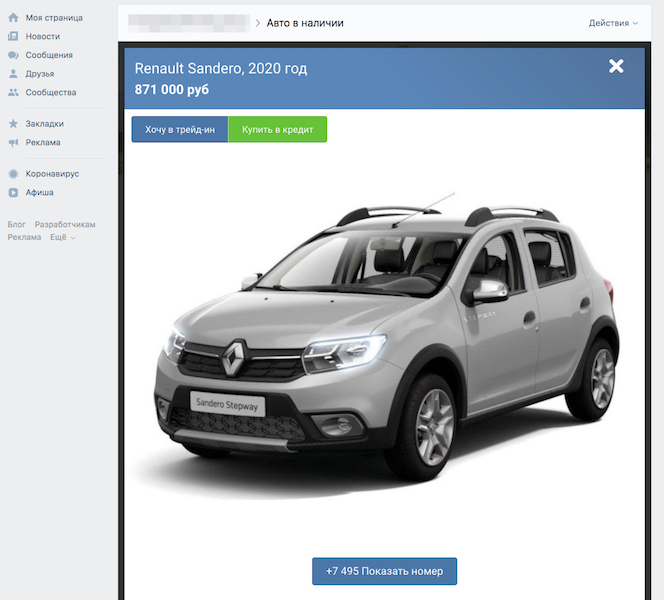Click the play icon beside Афиша
The height and width of the screenshot is (600, 664).
[13, 192]
